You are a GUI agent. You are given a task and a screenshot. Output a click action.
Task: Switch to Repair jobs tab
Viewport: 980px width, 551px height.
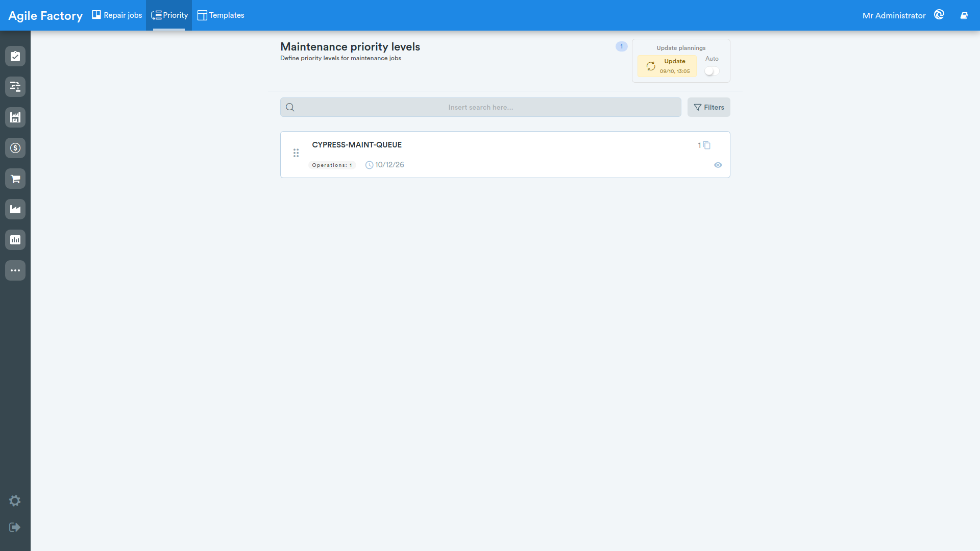tap(117, 15)
